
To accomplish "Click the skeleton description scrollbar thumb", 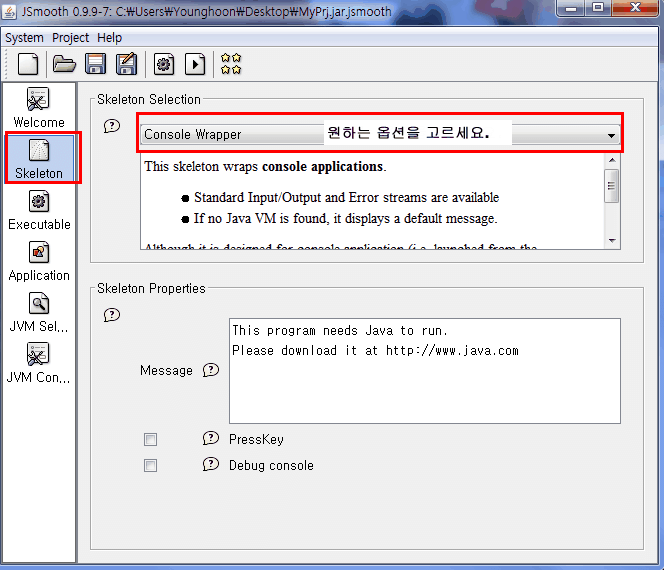I will point(611,186).
